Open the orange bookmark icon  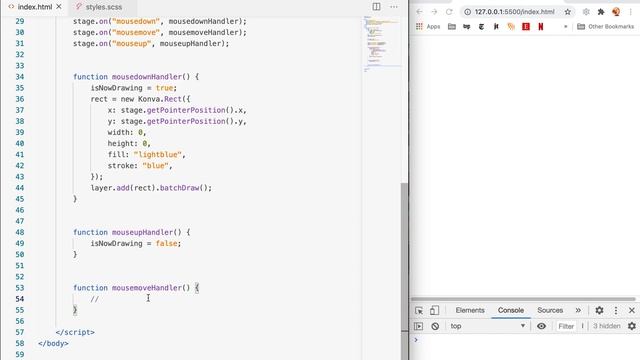point(511,27)
